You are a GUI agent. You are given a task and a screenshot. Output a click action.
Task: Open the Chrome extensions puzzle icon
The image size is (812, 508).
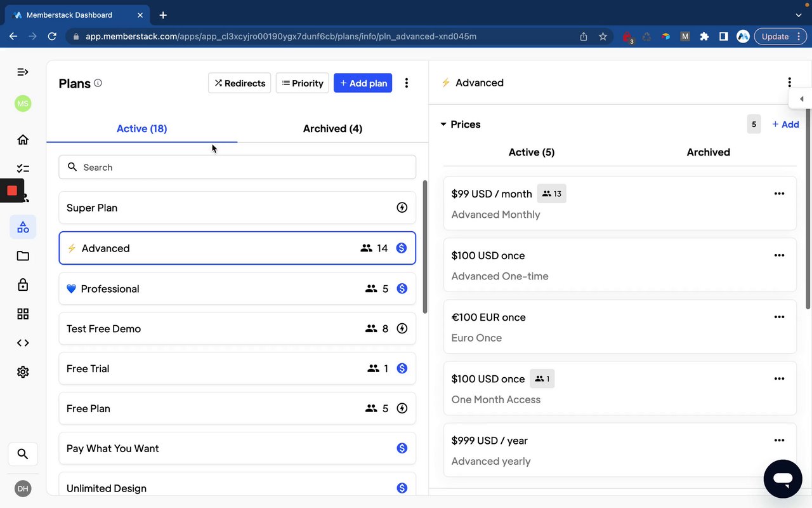coord(704,36)
